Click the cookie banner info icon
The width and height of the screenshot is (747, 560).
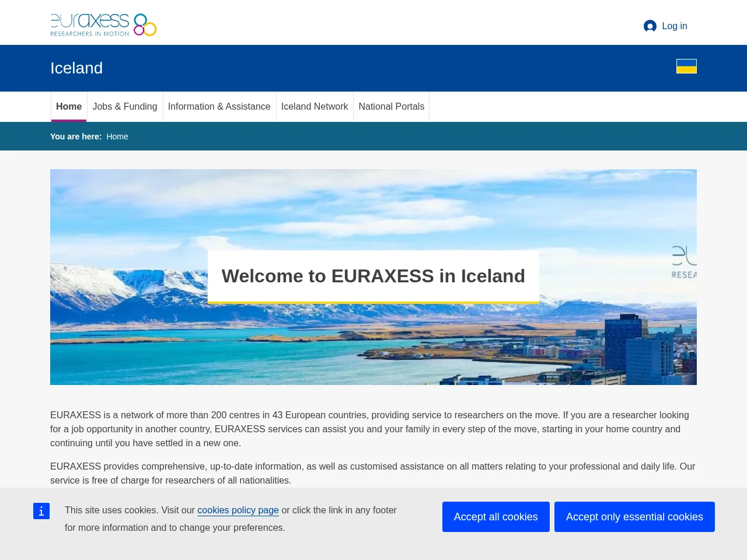(41, 511)
